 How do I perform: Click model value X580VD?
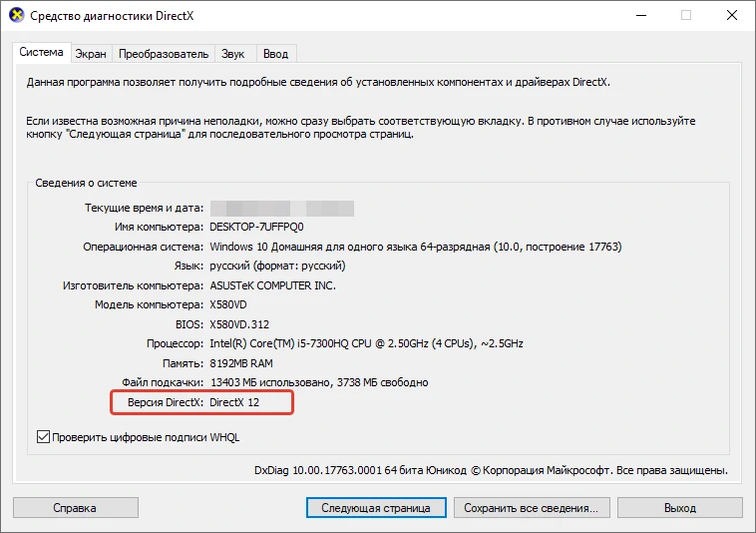(228, 304)
